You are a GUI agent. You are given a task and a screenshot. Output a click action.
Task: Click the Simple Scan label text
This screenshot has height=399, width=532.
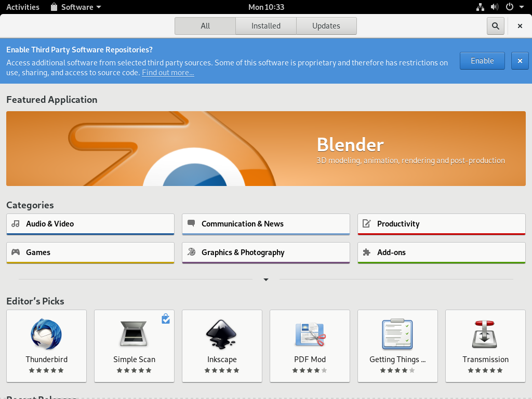click(135, 360)
